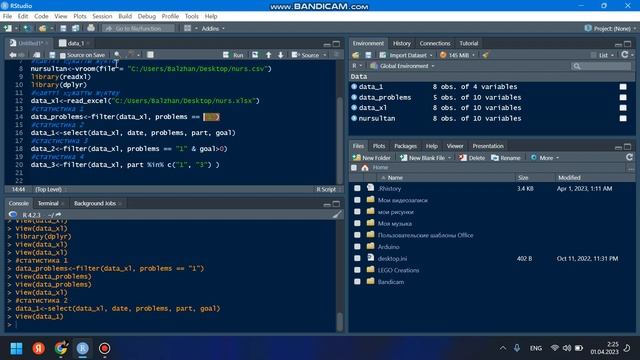Toggle Source on Save checkbox

62,55
